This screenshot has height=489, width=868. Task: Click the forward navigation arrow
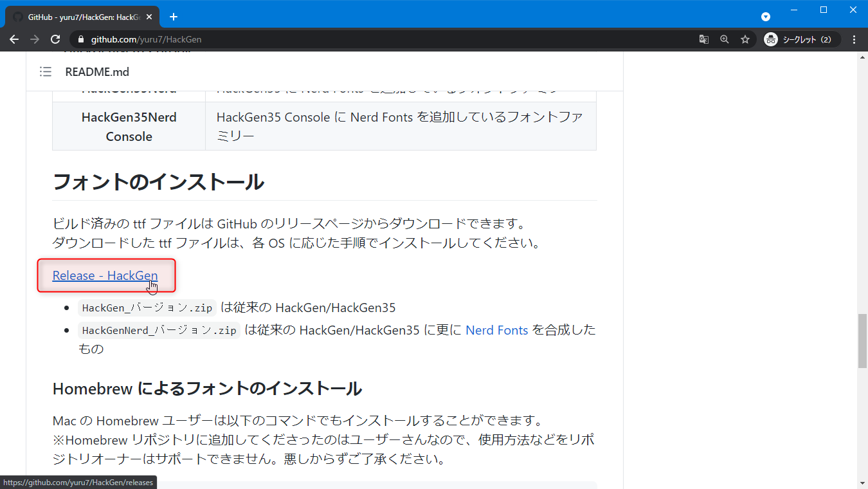(35, 39)
